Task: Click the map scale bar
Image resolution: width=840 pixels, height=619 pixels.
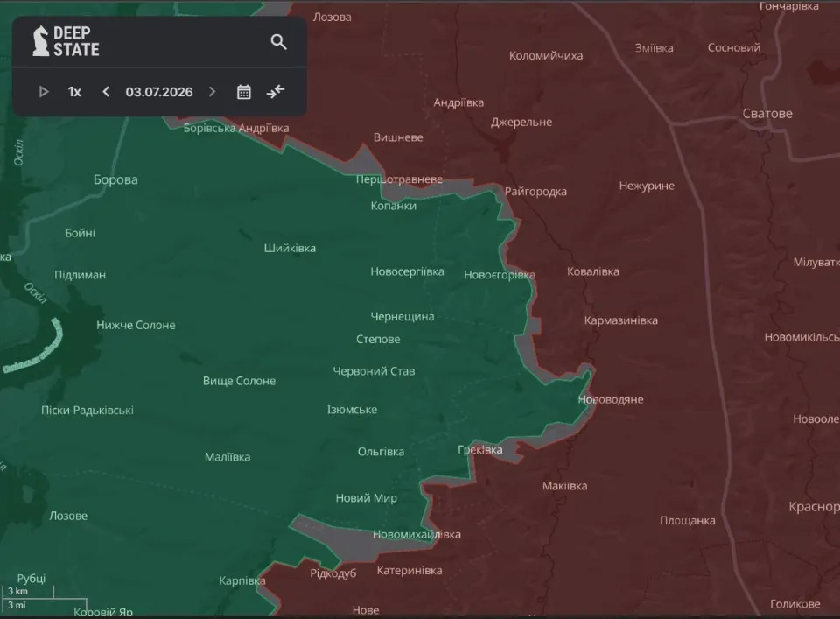Action: (44, 598)
